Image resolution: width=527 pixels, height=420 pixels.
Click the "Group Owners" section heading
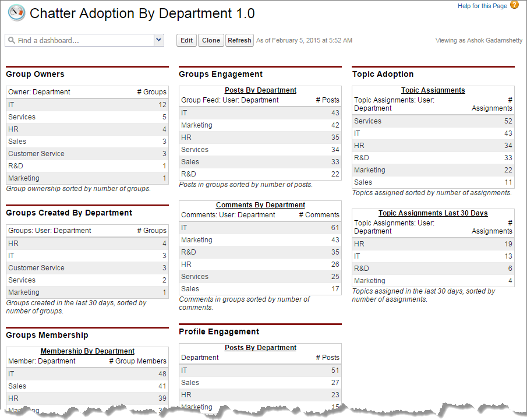pyautogui.click(x=36, y=74)
